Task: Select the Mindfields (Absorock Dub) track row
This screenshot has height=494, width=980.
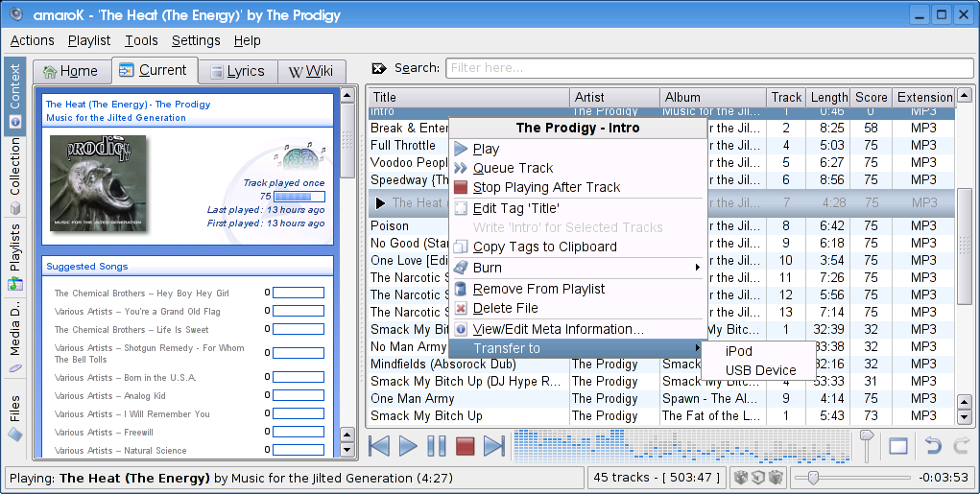Action: tap(662, 365)
